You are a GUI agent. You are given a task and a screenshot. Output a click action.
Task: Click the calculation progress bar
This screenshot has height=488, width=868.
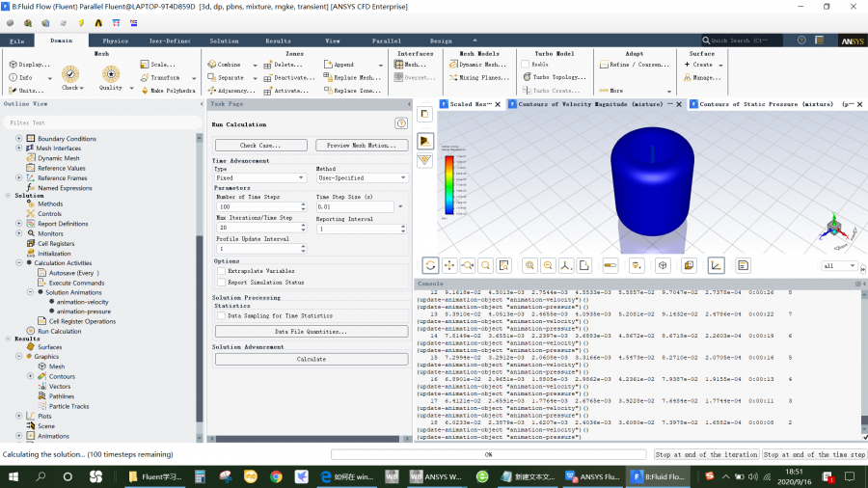[x=488, y=454]
